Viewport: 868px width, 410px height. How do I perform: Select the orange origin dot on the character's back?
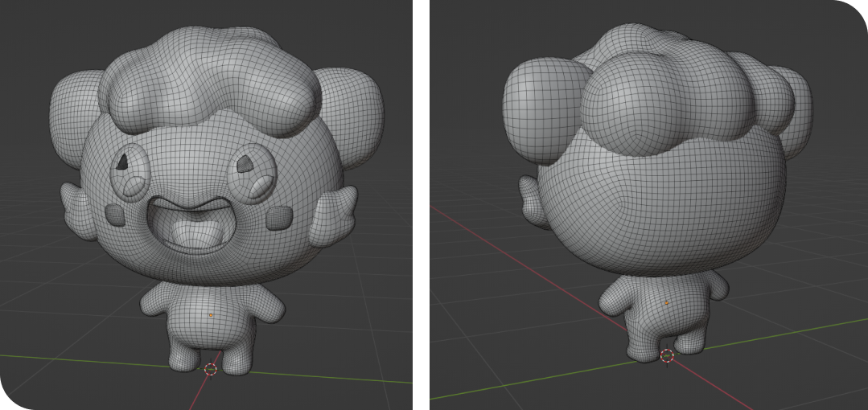666,302
